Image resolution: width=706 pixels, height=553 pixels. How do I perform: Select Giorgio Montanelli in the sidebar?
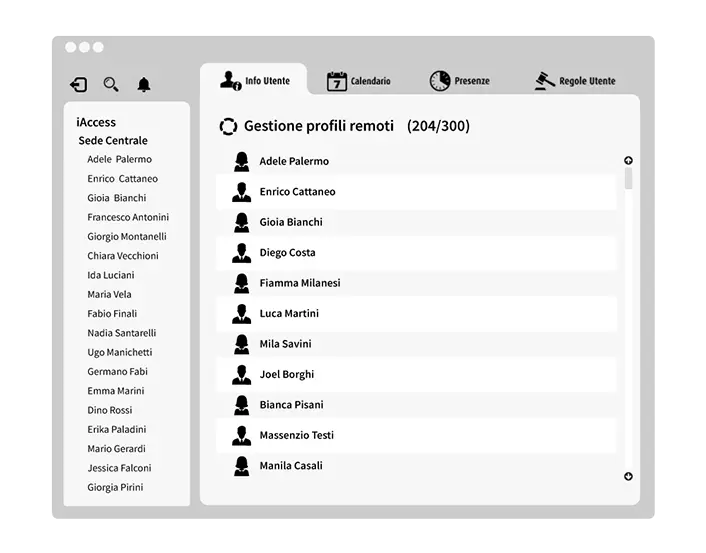127,237
